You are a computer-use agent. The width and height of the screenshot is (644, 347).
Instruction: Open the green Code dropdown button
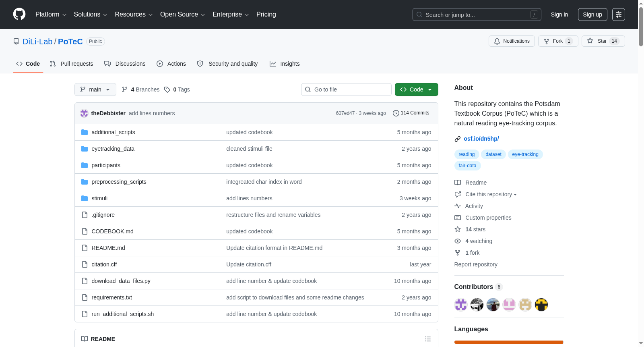click(417, 89)
